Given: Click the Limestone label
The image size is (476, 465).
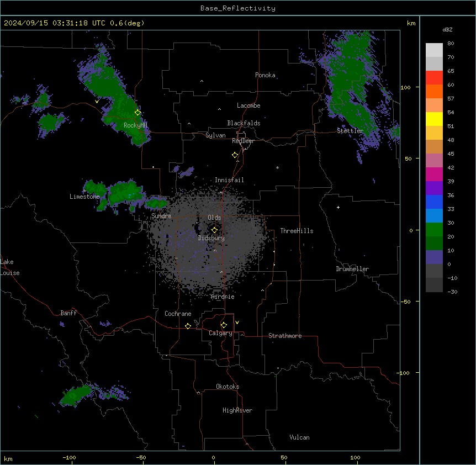Looking at the screenshot, I should point(84,197).
